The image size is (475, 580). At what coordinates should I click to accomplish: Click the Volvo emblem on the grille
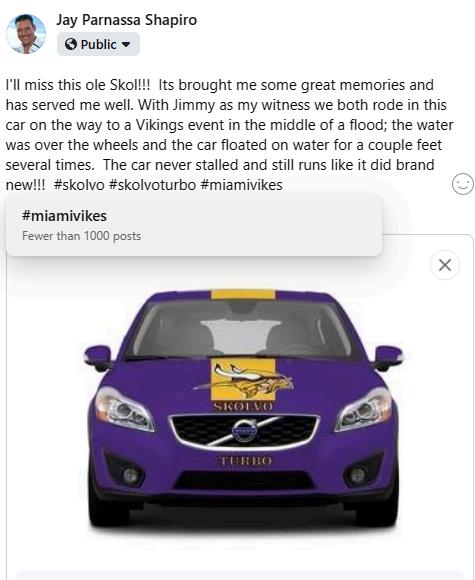[x=243, y=431]
